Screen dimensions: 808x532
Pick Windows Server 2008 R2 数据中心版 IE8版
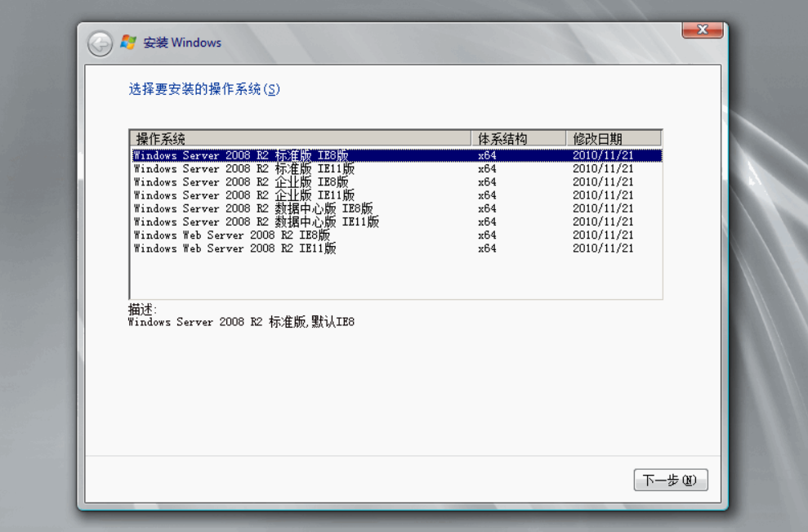click(252, 208)
